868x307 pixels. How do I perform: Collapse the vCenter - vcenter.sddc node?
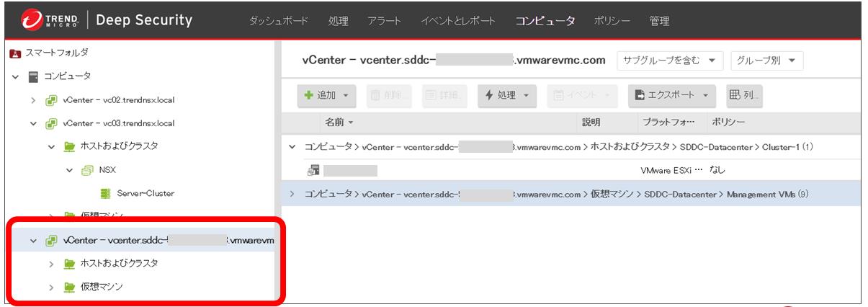pyautogui.click(x=33, y=240)
